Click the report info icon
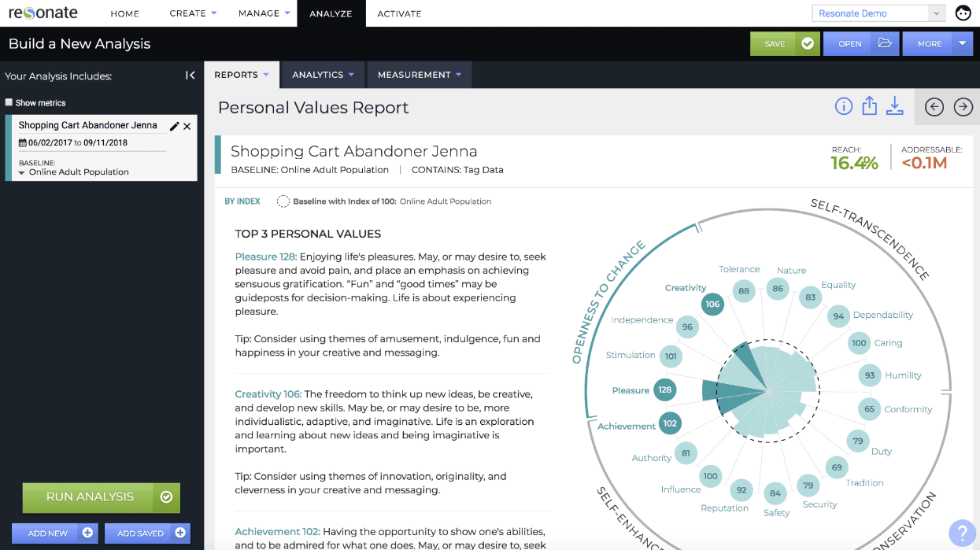The image size is (980, 550). click(844, 106)
